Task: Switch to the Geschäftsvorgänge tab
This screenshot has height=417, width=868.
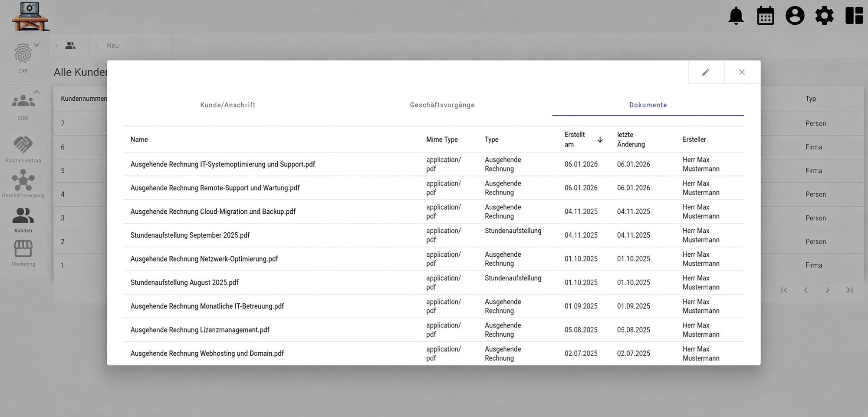Action: click(442, 105)
